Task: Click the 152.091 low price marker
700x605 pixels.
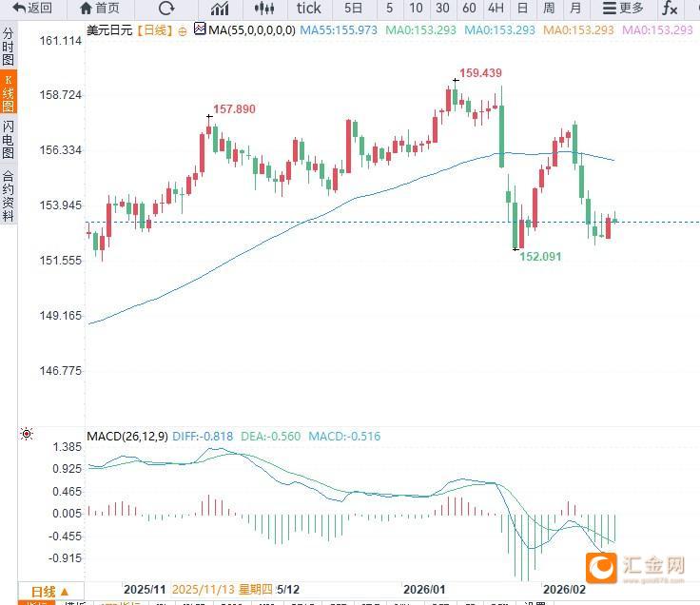Action: click(x=540, y=256)
